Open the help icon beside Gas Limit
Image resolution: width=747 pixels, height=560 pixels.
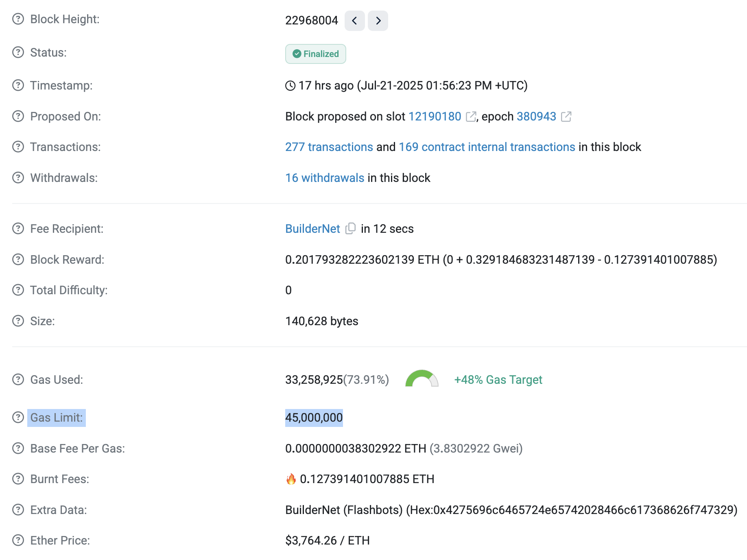click(18, 418)
